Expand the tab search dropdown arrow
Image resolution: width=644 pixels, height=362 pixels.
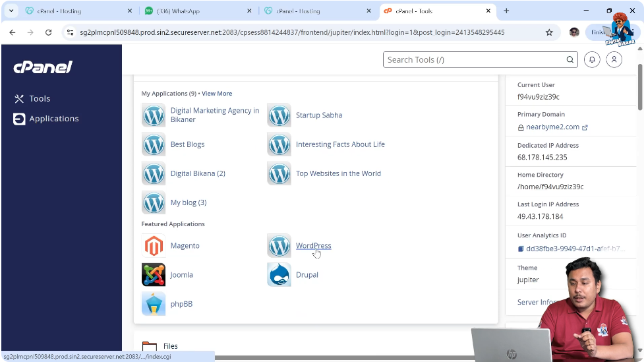(x=11, y=11)
